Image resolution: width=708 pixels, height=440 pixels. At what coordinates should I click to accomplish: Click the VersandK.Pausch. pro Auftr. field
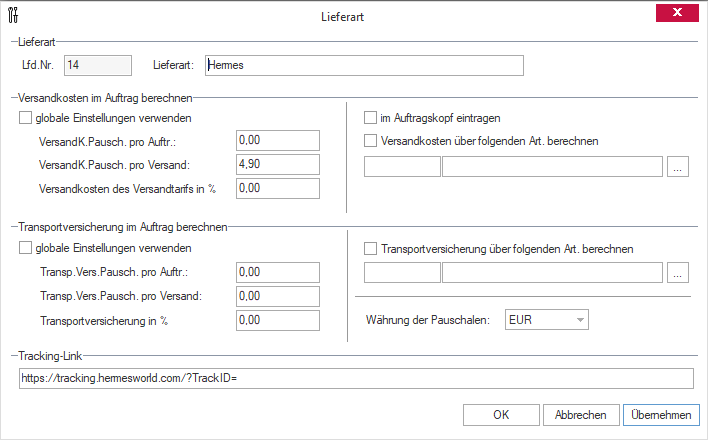tap(278, 140)
